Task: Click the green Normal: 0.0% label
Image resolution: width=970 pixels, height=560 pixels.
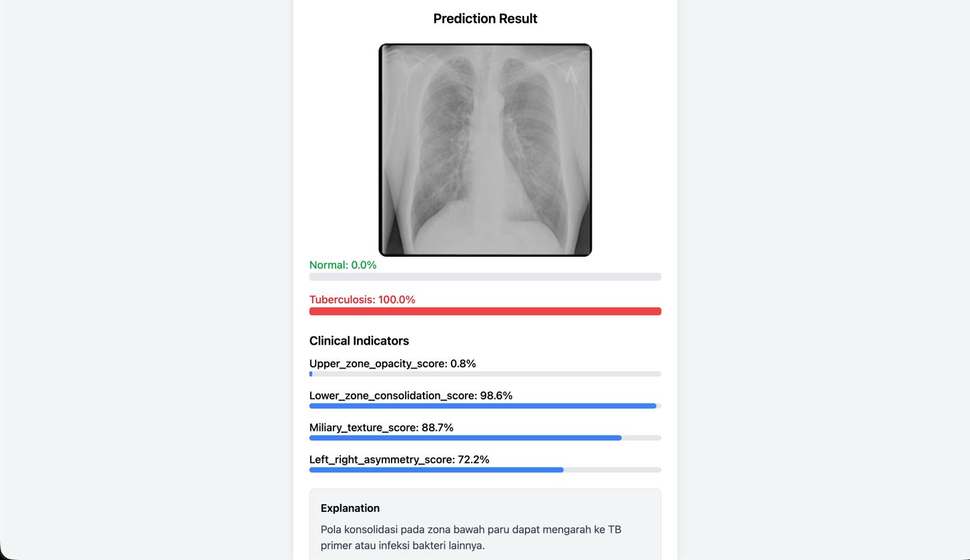Action: click(343, 265)
